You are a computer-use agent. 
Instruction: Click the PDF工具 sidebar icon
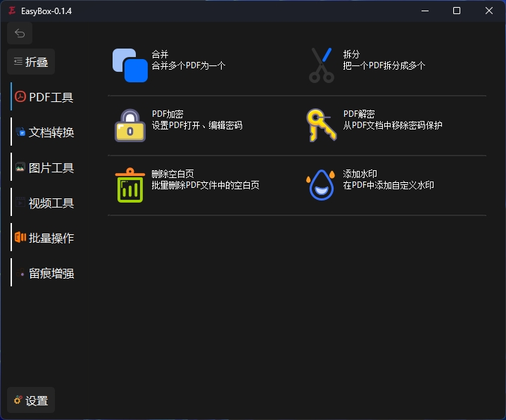[20, 96]
